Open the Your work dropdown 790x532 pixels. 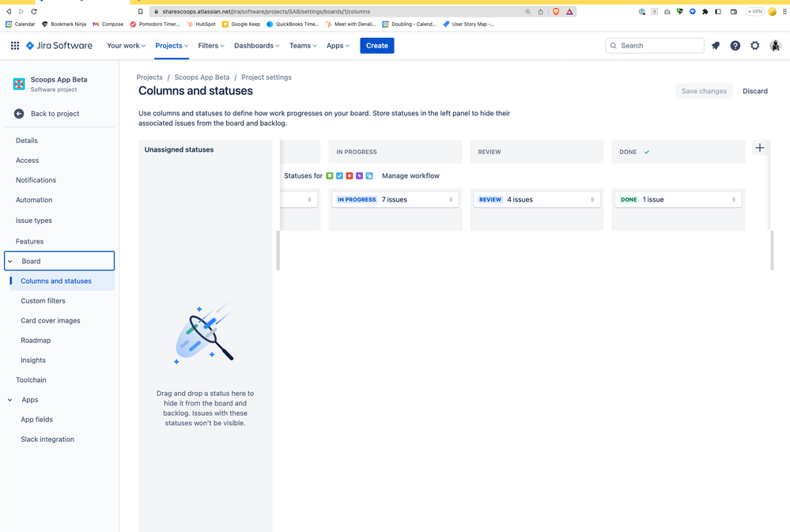click(x=126, y=46)
